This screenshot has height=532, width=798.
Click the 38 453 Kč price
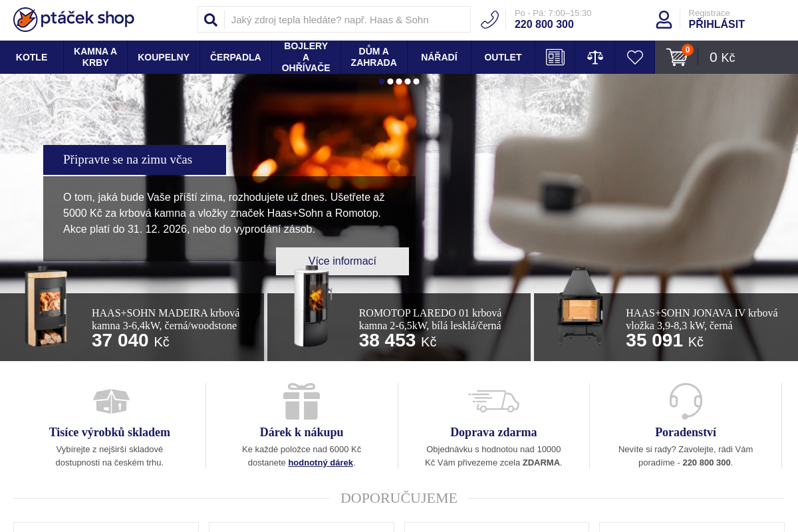click(398, 340)
